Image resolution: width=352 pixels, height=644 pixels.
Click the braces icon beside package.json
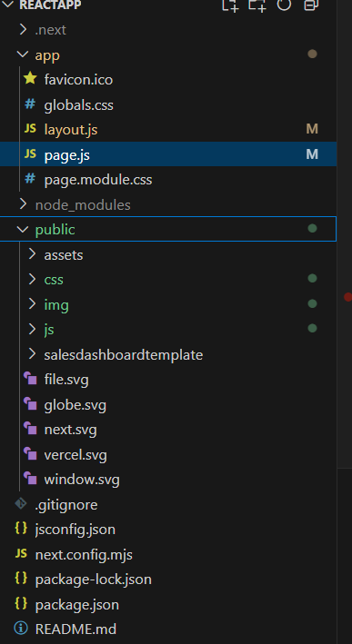pos(21,604)
